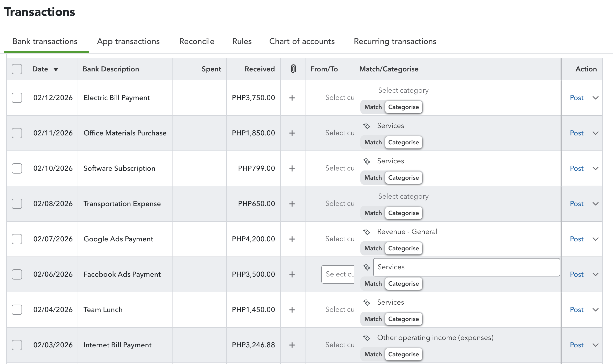Switch Team Lunch row to Match mode

tap(373, 319)
